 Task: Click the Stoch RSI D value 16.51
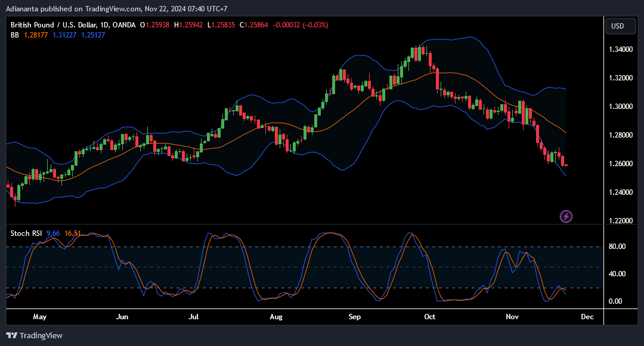pos(73,233)
